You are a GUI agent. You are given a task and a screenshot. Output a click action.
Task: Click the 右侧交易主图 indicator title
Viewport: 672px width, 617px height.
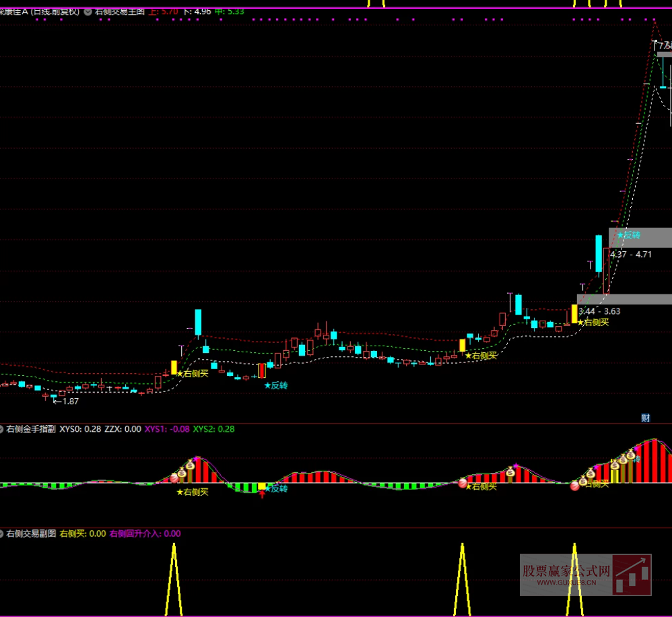[x=120, y=11]
